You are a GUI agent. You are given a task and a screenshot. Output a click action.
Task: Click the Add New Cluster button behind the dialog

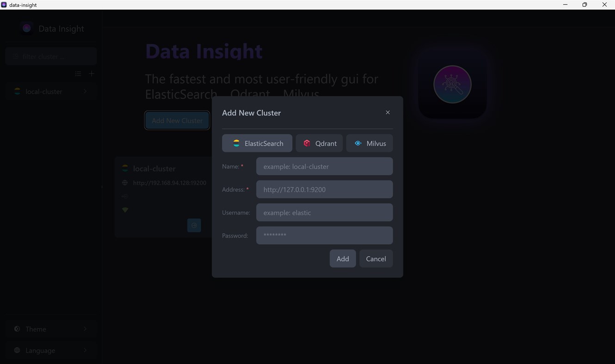click(x=177, y=120)
